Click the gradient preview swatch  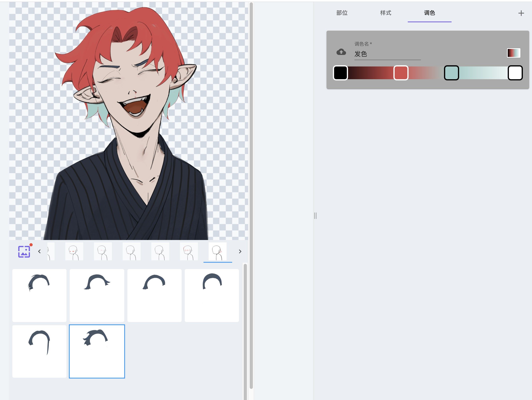point(513,53)
